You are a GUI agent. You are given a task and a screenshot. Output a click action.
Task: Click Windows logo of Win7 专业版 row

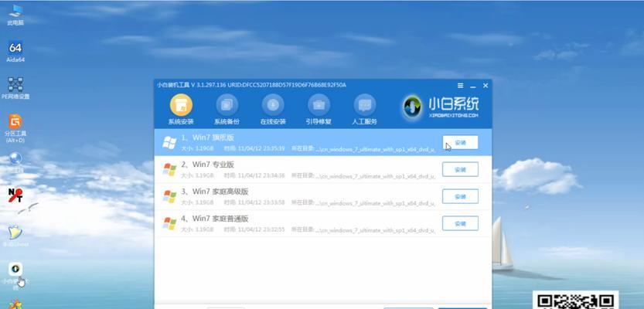[169, 169]
